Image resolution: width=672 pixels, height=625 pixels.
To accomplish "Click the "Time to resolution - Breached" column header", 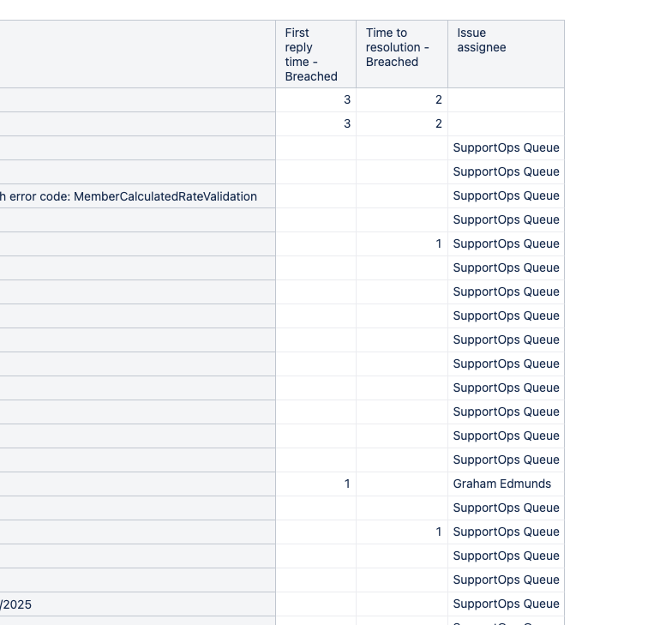I will click(x=401, y=55).
